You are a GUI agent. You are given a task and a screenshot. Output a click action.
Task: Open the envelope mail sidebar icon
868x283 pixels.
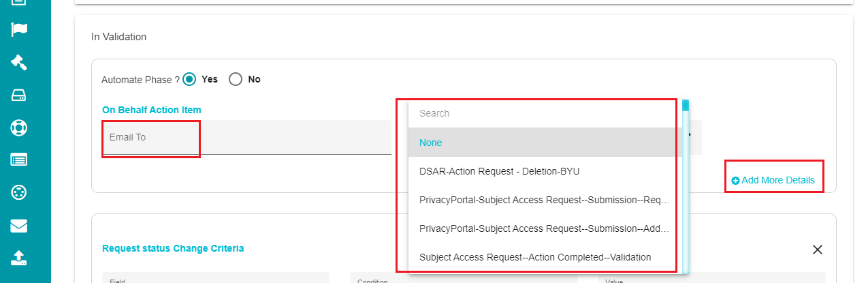[x=19, y=226]
